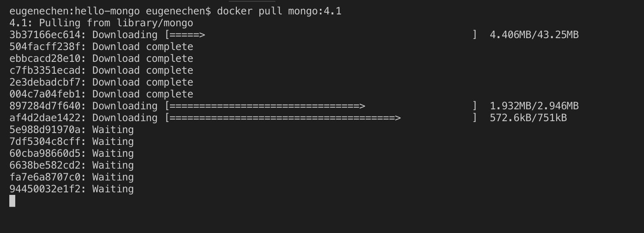Click the progress bar for layer af4d2dae1422

321,118
